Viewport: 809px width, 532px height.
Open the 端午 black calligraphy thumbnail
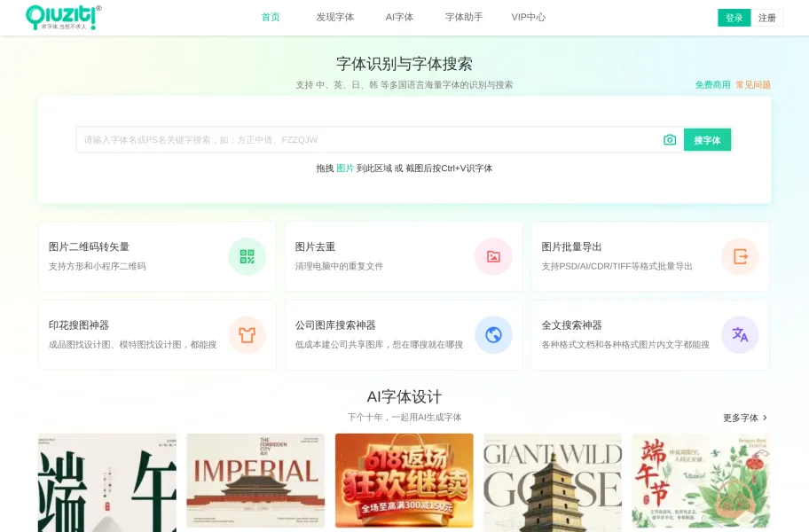tap(107, 482)
